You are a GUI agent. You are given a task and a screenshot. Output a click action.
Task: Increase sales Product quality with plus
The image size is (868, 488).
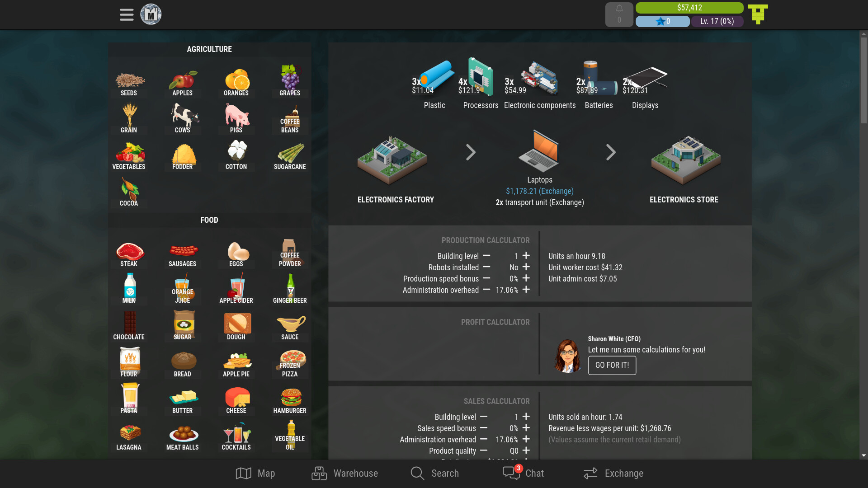click(x=526, y=450)
